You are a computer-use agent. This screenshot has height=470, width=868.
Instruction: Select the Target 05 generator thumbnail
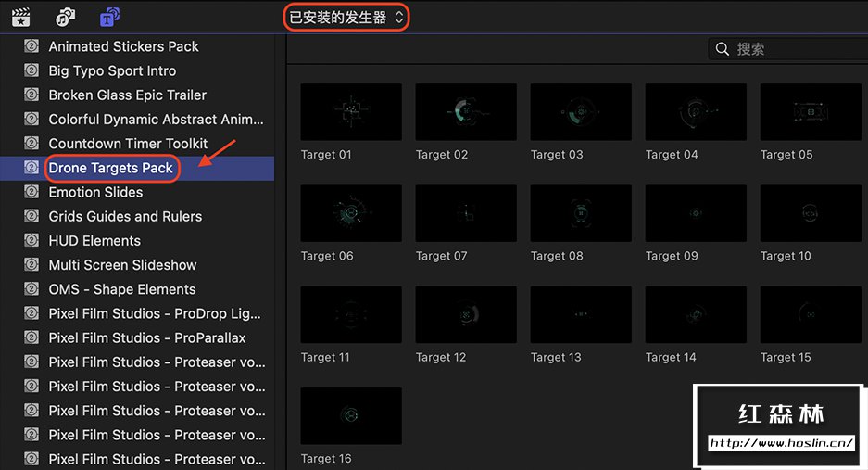click(x=811, y=112)
